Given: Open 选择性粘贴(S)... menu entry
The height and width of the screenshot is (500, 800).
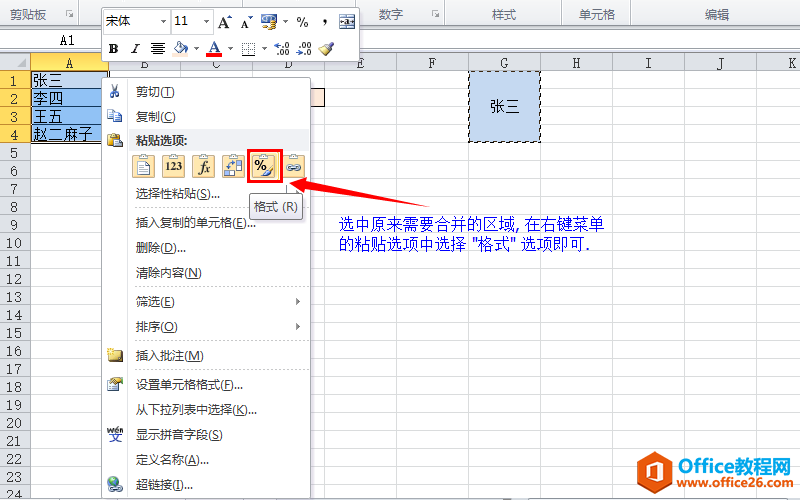Looking at the screenshot, I should pyautogui.click(x=206, y=194).
